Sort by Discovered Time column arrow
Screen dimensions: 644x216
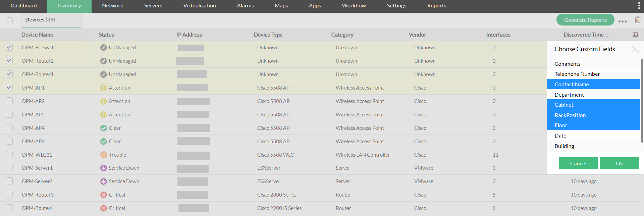click(607, 36)
